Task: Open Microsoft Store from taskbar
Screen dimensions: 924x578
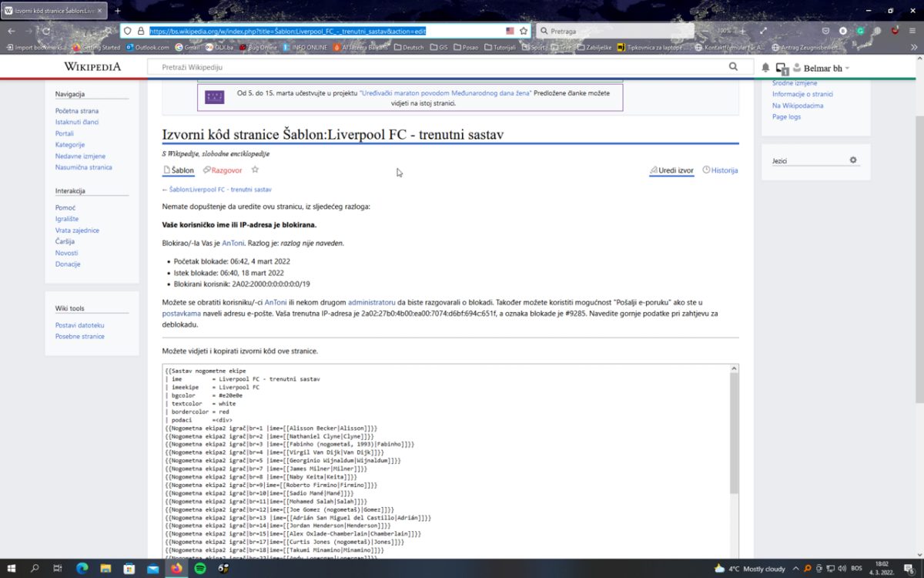Action: pyautogui.click(x=129, y=569)
